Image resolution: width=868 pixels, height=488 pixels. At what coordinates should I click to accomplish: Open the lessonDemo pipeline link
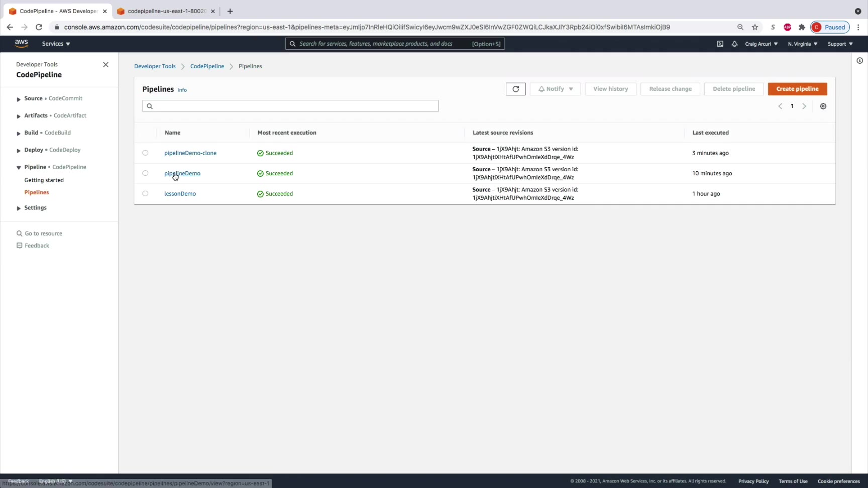tap(180, 194)
